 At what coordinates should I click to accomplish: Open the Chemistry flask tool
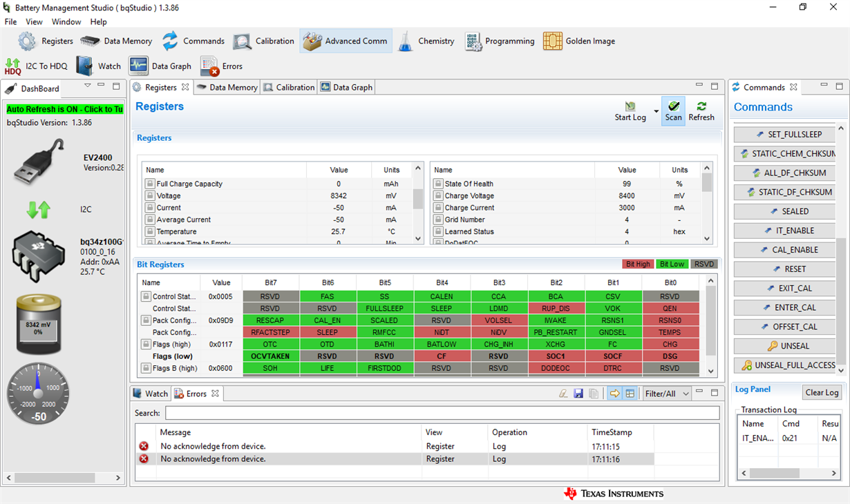[426, 41]
